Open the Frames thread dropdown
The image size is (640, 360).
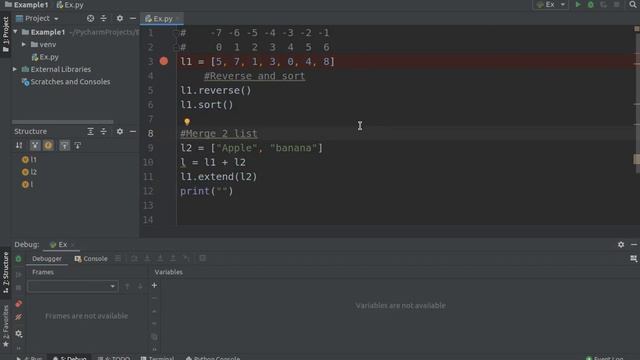(x=72, y=286)
